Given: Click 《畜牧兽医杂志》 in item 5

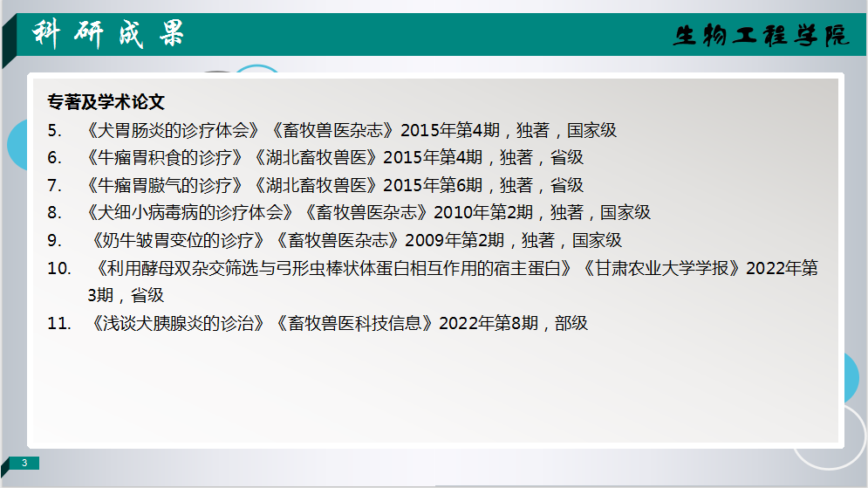Looking at the screenshot, I should click(x=331, y=130).
